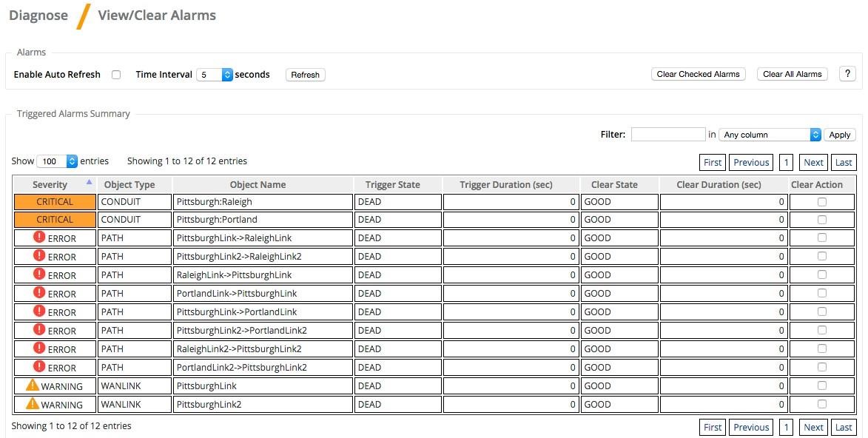
Task: Click error icon for PortlandLink->PittsburghLink row
Action: 39,292
